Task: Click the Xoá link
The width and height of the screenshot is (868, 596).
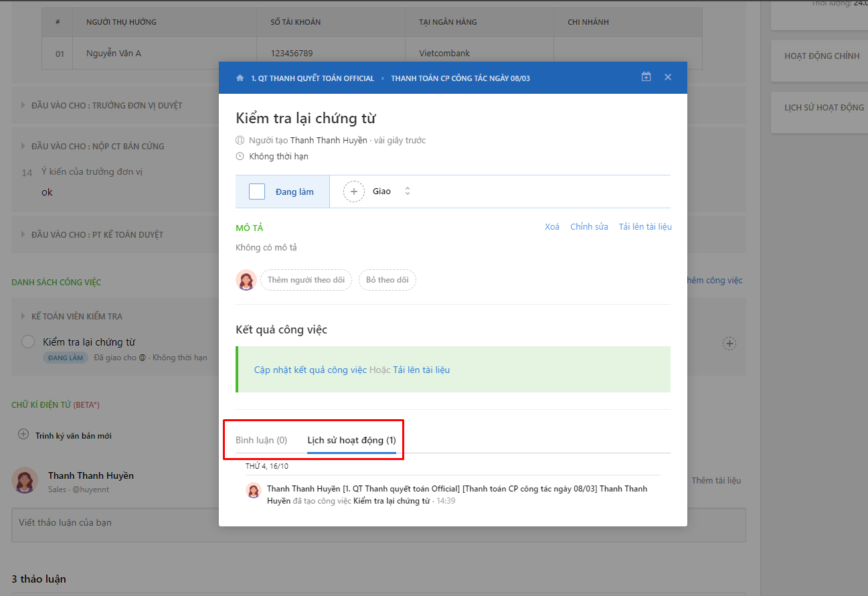Action: 552,227
